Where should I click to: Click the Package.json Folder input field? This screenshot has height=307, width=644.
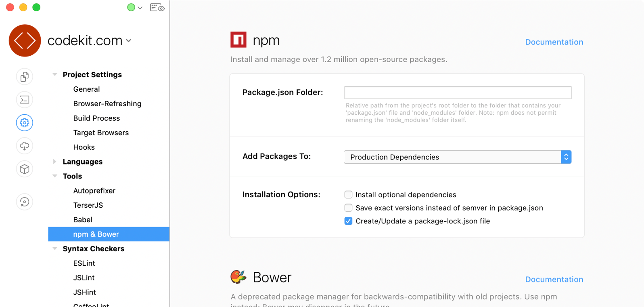coord(458,93)
